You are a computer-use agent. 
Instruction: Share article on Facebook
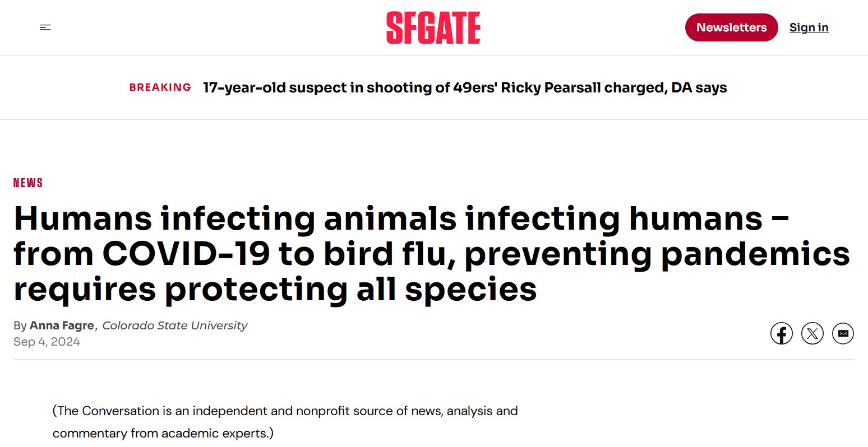pos(781,334)
